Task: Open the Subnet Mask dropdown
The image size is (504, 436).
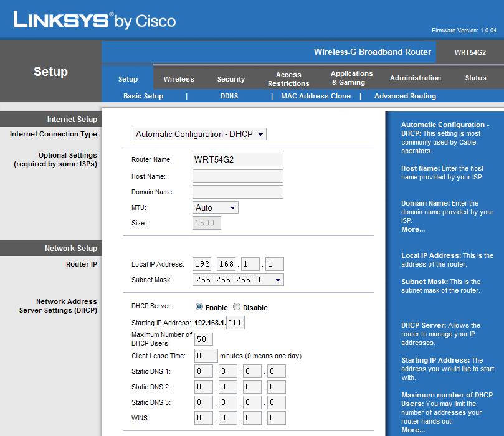Action: pyautogui.click(x=238, y=280)
